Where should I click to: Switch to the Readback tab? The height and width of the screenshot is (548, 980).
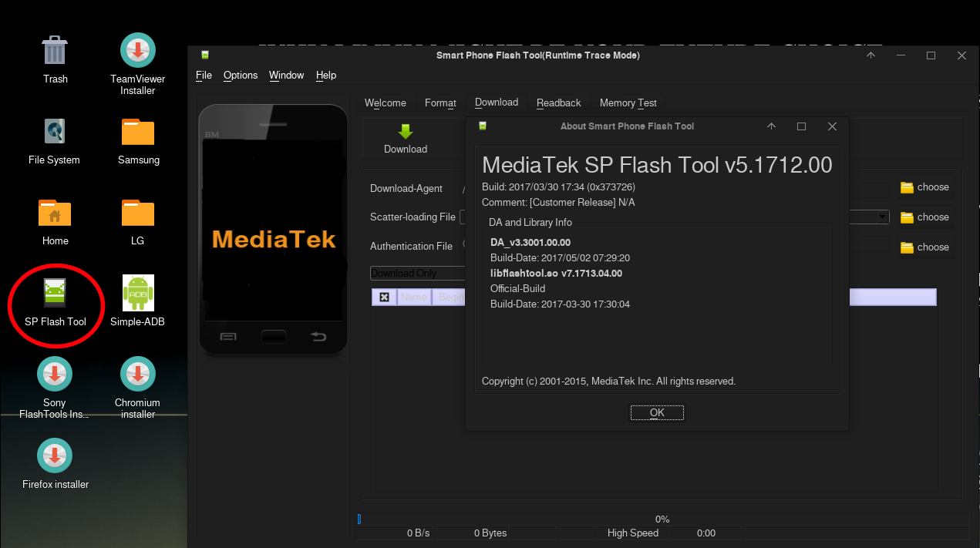click(558, 103)
